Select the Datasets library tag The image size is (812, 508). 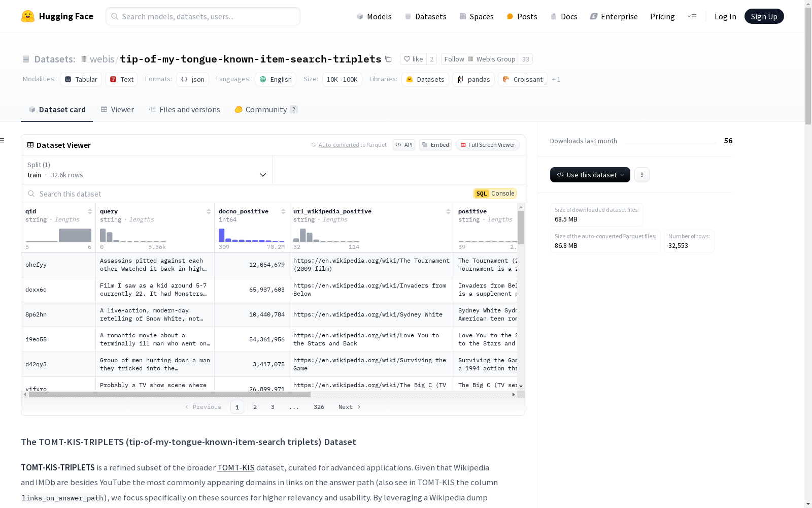pos(425,79)
